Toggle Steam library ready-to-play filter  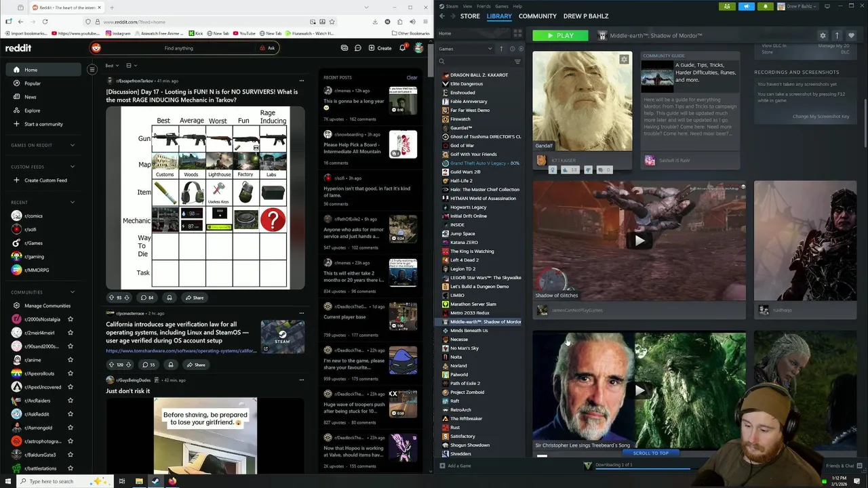521,49
